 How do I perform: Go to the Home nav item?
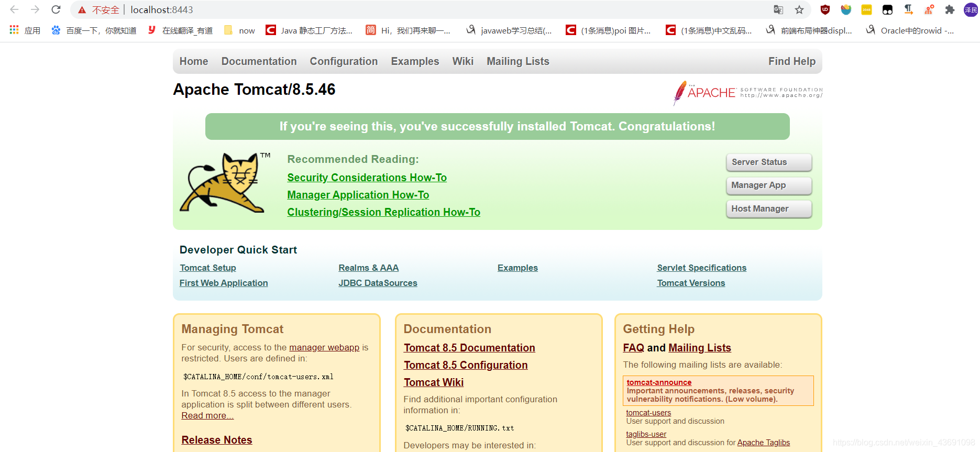[x=194, y=61]
